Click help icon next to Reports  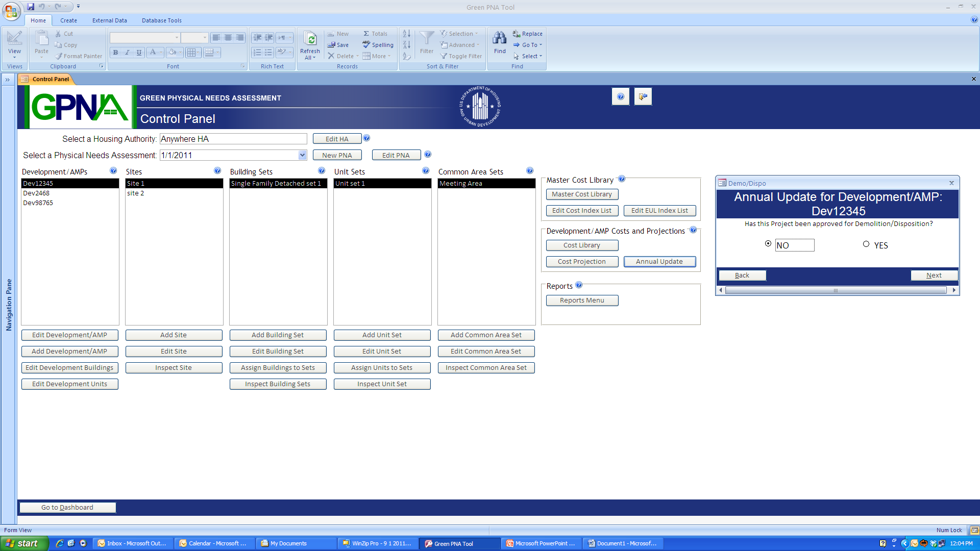pyautogui.click(x=579, y=285)
